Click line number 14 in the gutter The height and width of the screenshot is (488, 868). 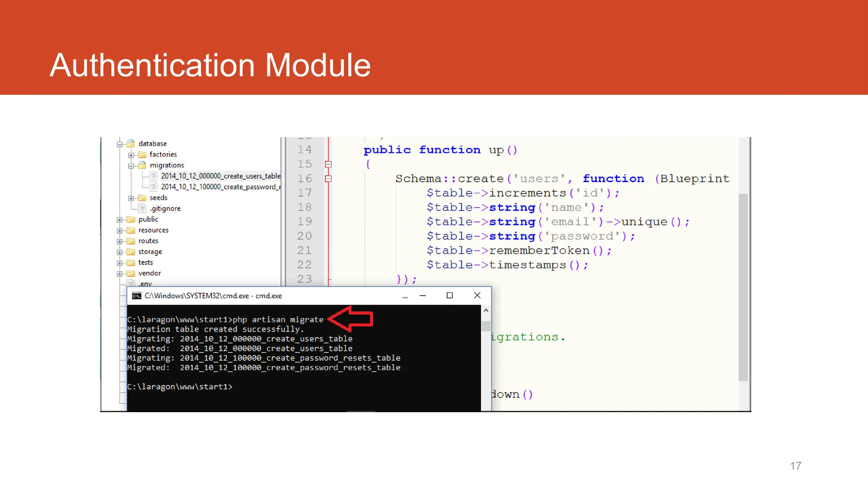pos(304,150)
